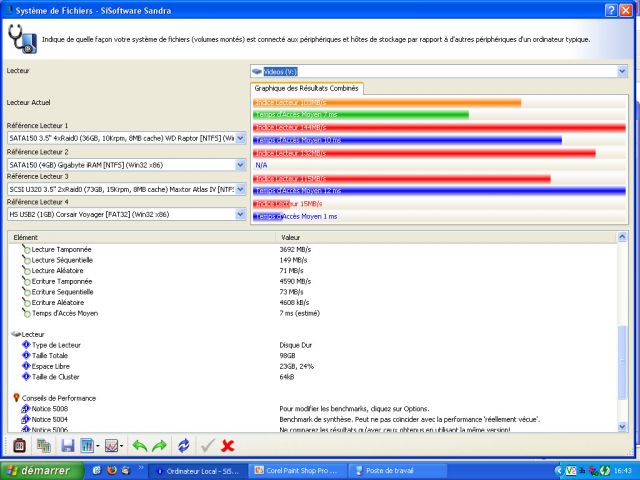Click the green back arrow icon

(140, 446)
